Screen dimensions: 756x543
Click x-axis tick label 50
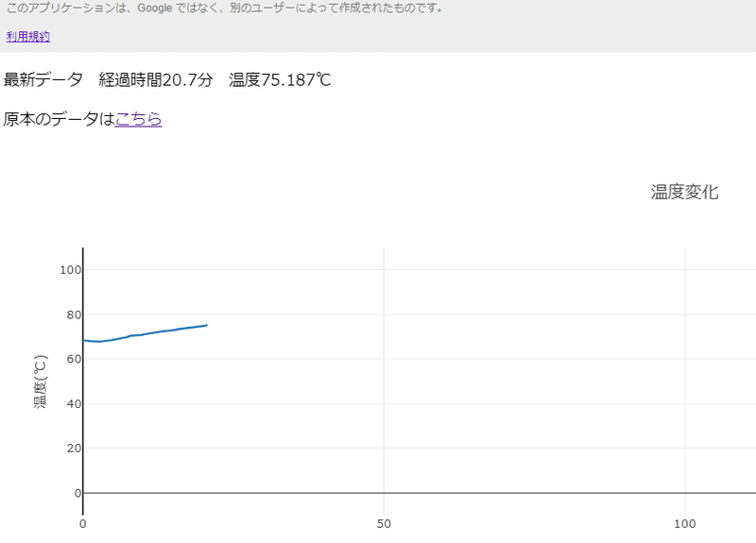click(x=384, y=524)
